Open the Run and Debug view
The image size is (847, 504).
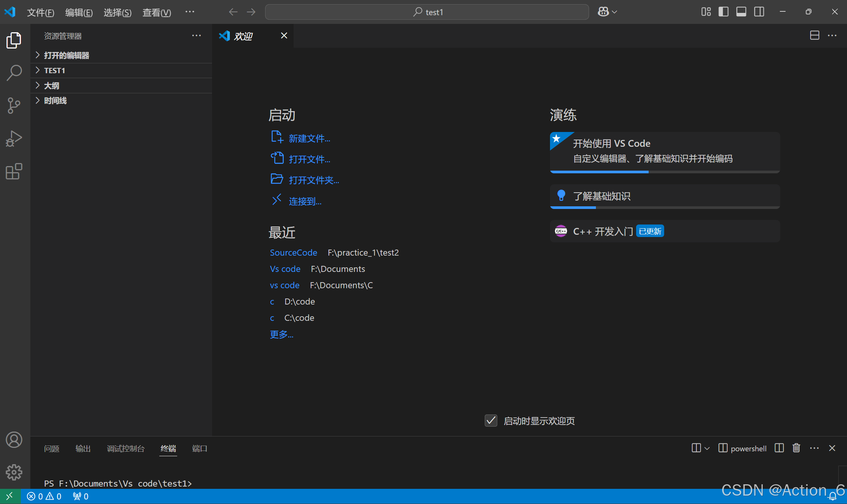pos(14,138)
